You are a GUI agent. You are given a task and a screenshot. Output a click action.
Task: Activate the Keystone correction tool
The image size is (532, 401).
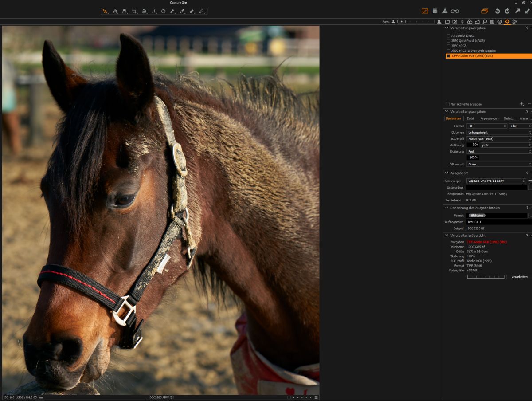pyautogui.click(x=154, y=11)
